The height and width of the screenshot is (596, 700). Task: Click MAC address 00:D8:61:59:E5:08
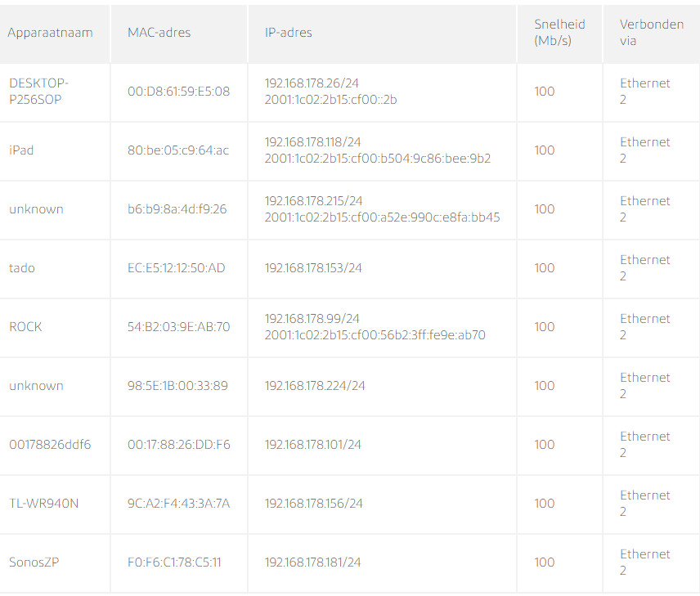coord(178,92)
